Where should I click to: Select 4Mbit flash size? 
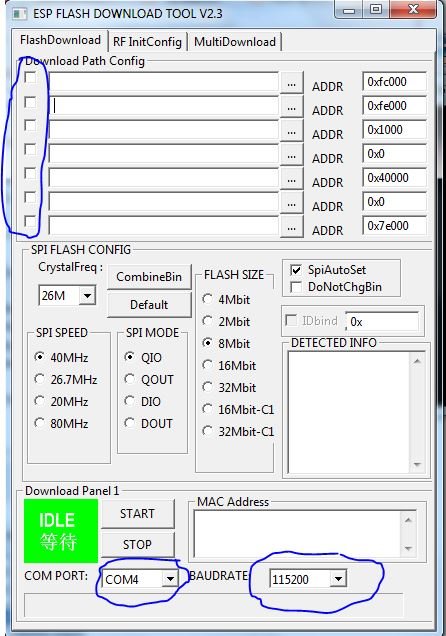point(207,299)
